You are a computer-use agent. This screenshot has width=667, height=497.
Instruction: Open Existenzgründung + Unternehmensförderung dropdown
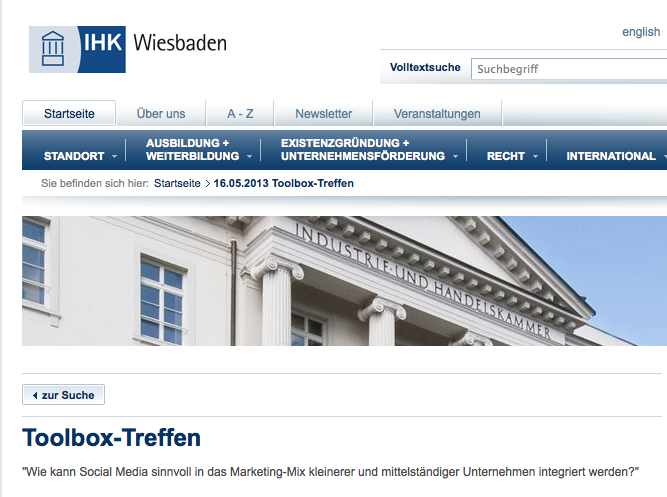point(368,150)
